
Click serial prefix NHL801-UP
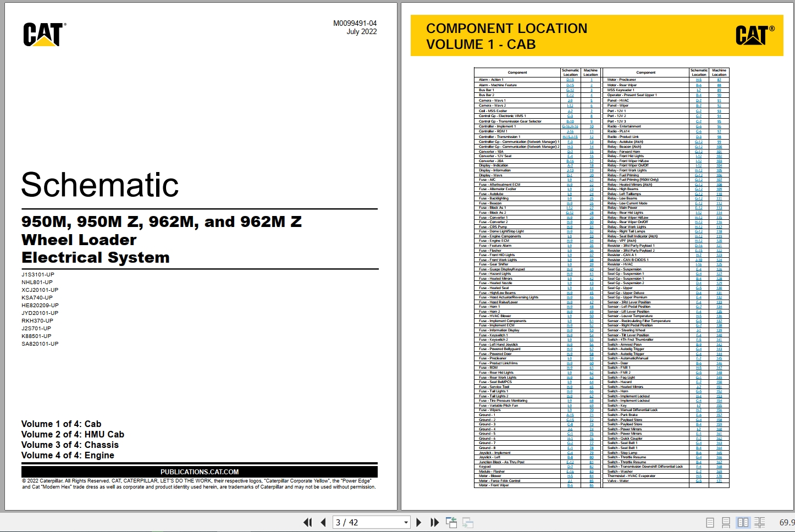tap(37, 282)
